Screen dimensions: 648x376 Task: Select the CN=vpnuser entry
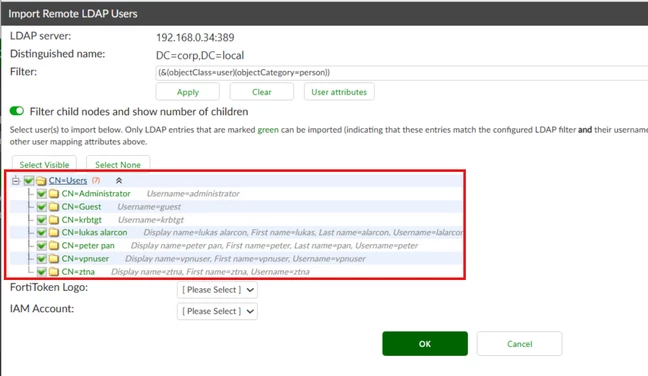(85, 259)
